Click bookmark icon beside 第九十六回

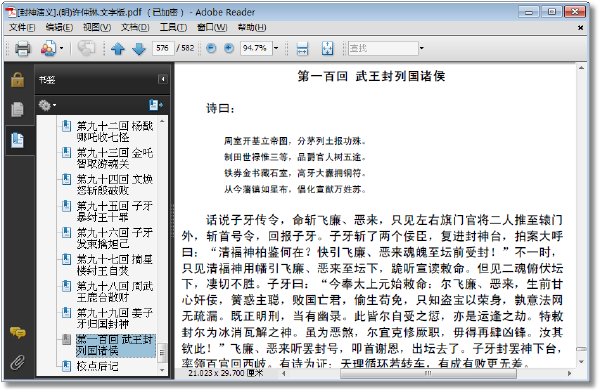pyautogui.click(x=67, y=233)
